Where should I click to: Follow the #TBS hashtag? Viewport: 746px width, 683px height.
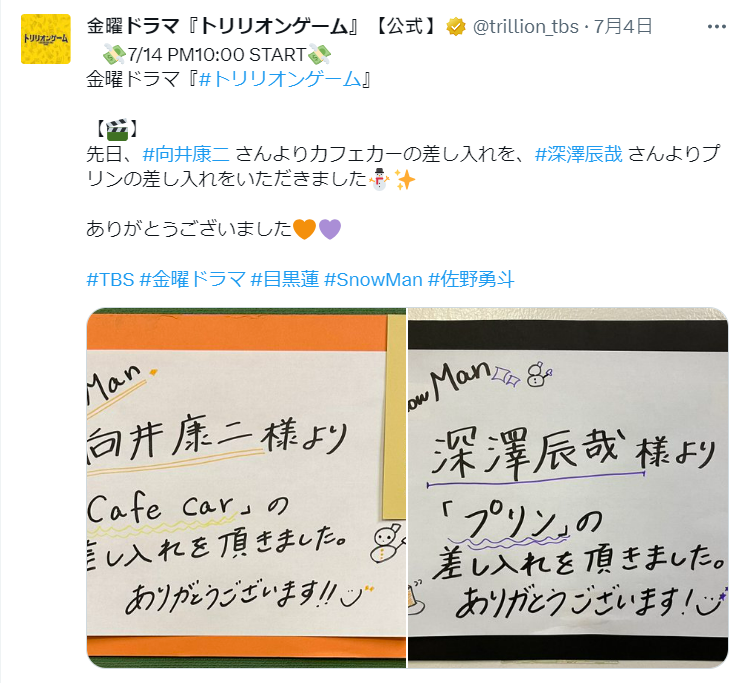click(110, 280)
